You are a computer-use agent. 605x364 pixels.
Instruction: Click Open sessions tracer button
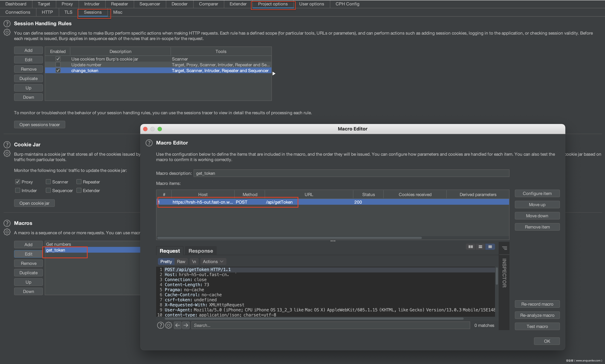point(39,125)
